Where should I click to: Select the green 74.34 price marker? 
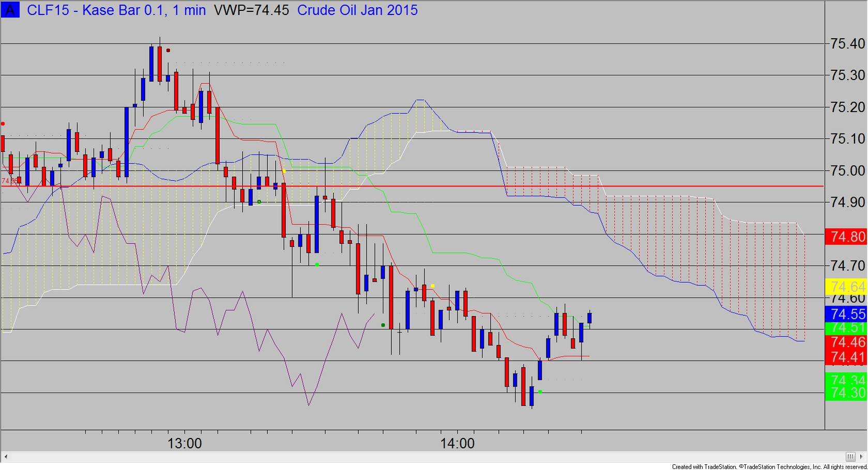coord(846,380)
